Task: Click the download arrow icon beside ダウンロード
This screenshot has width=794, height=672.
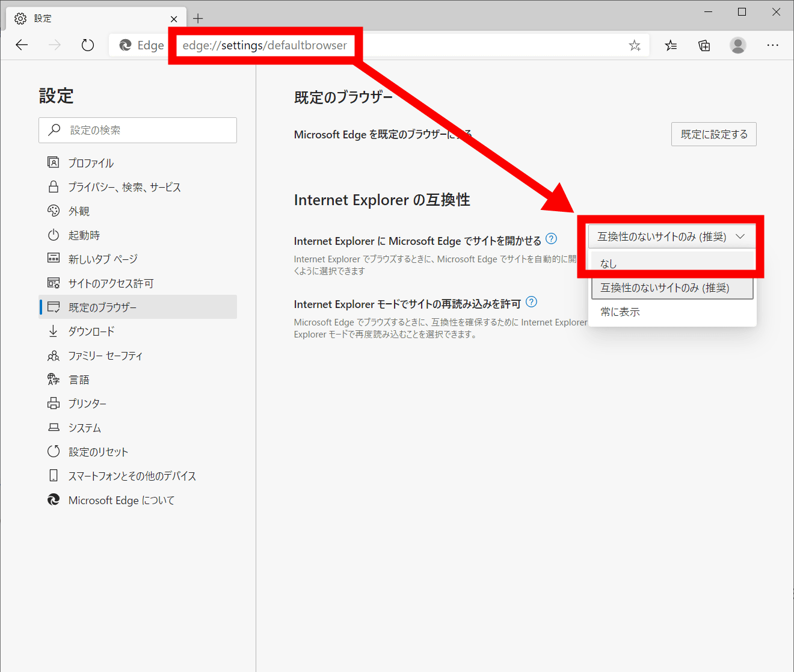Action: 54,331
